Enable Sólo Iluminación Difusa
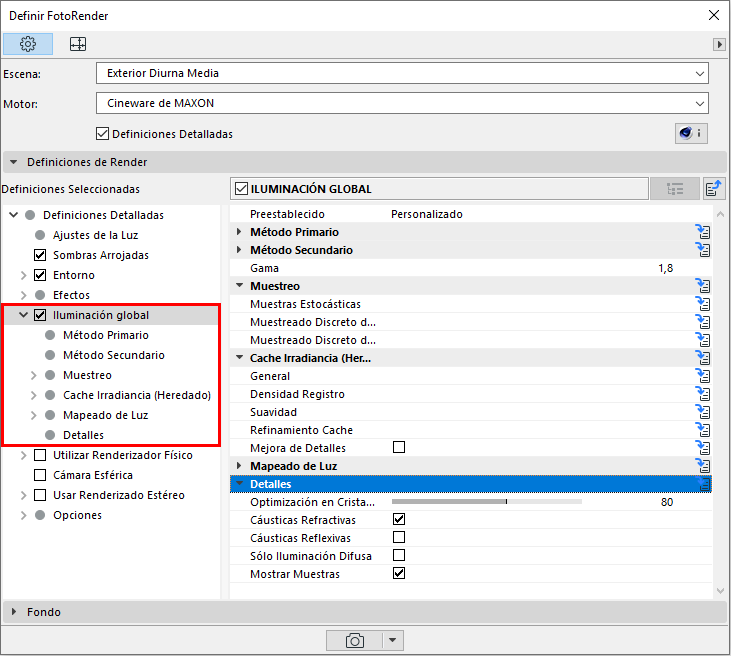Viewport: 731px width, 656px height. (x=399, y=555)
